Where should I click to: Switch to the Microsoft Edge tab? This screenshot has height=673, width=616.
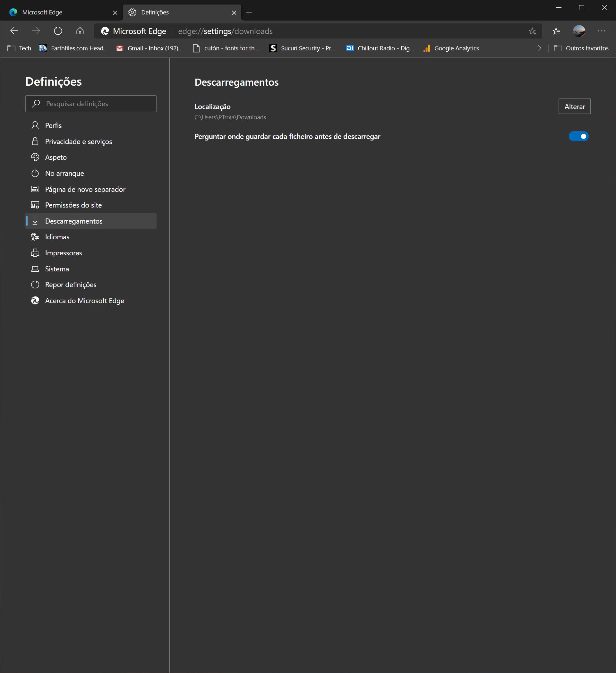(61, 13)
